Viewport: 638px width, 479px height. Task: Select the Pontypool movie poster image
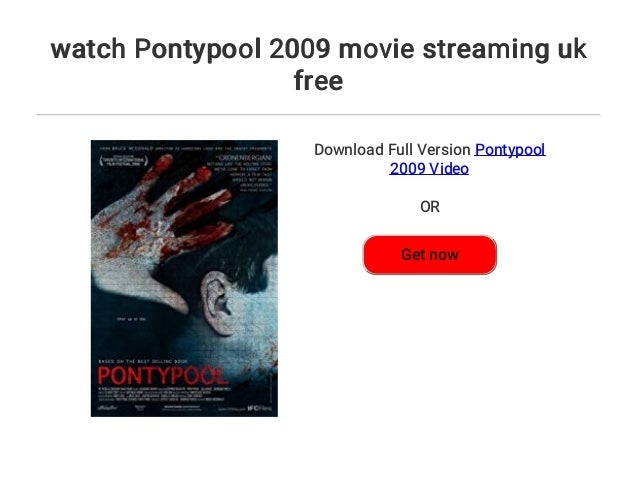184,278
